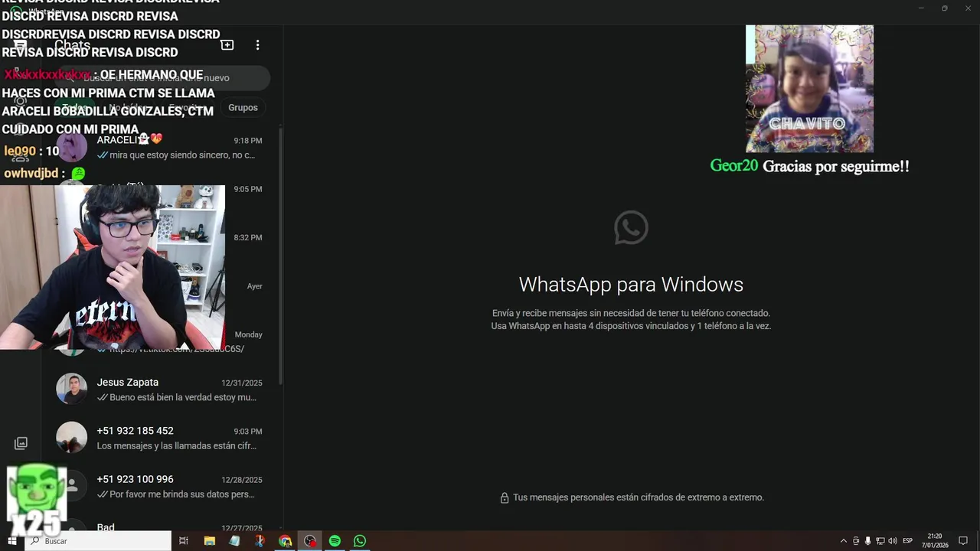Image resolution: width=980 pixels, height=551 pixels.
Task: Open Spotify from the taskbar
Action: pyautogui.click(x=335, y=541)
